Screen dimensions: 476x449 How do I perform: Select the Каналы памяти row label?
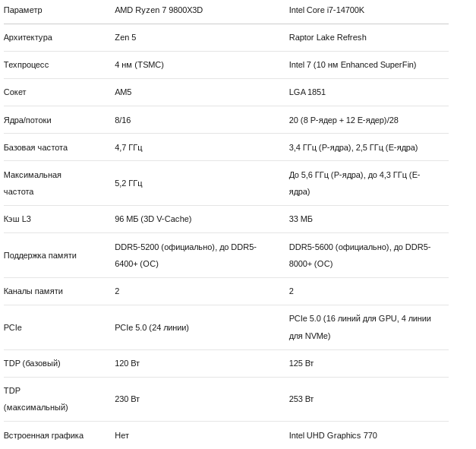pos(33,291)
